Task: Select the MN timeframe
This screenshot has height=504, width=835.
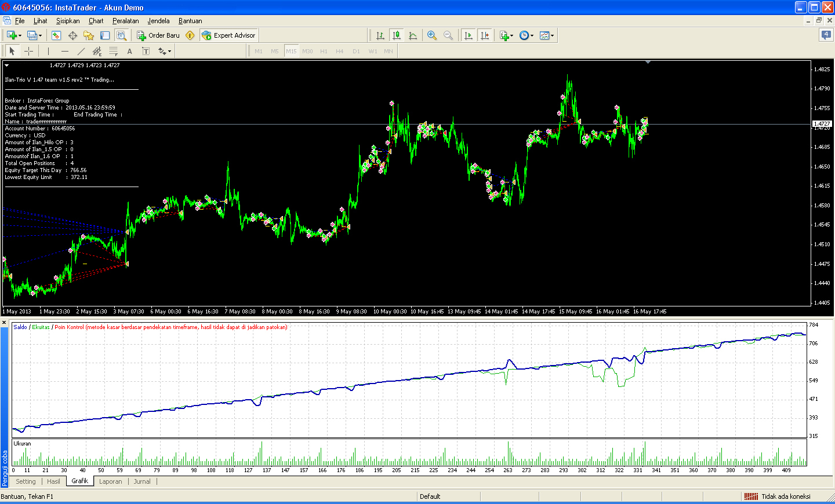Action: 389,51
